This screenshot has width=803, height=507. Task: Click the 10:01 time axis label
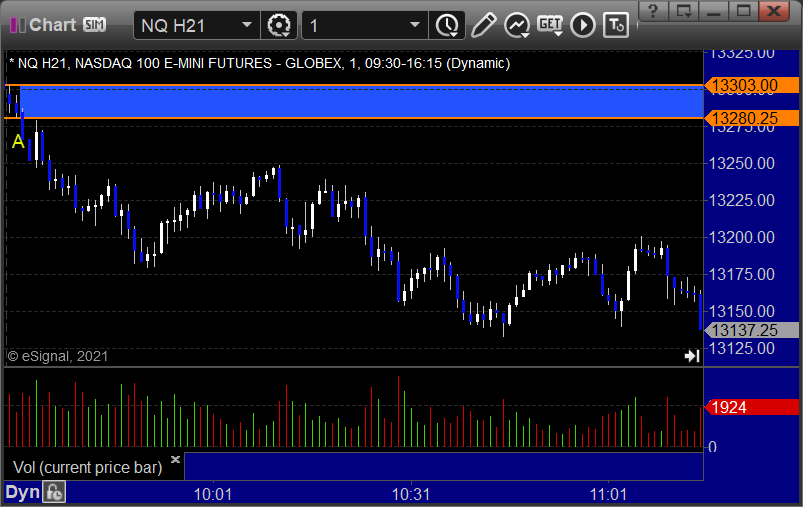[x=213, y=494]
